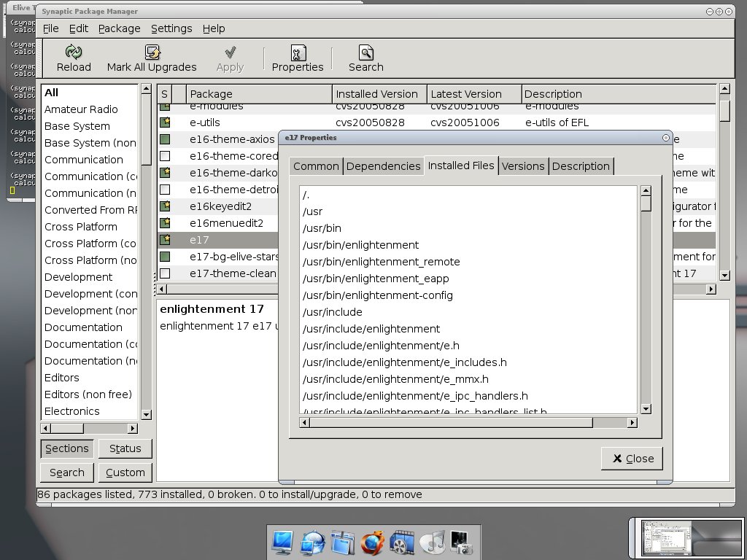Viewport: 747px width, 560px height.
Task: Click horizontal scrollbar thumb in file list
Action: [451, 422]
